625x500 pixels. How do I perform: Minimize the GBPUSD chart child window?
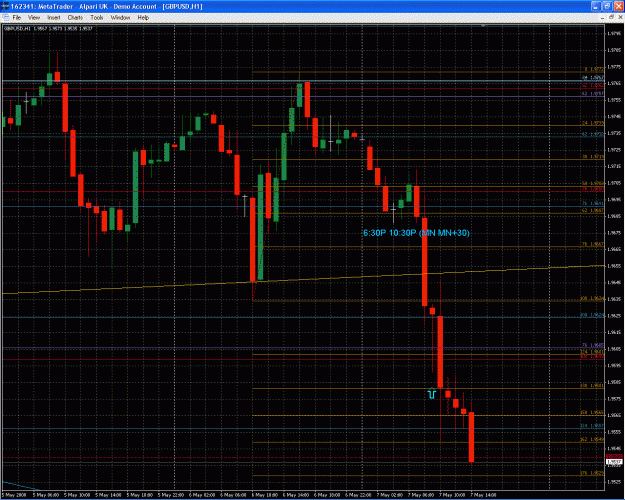pyautogui.click(x=603, y=18)
